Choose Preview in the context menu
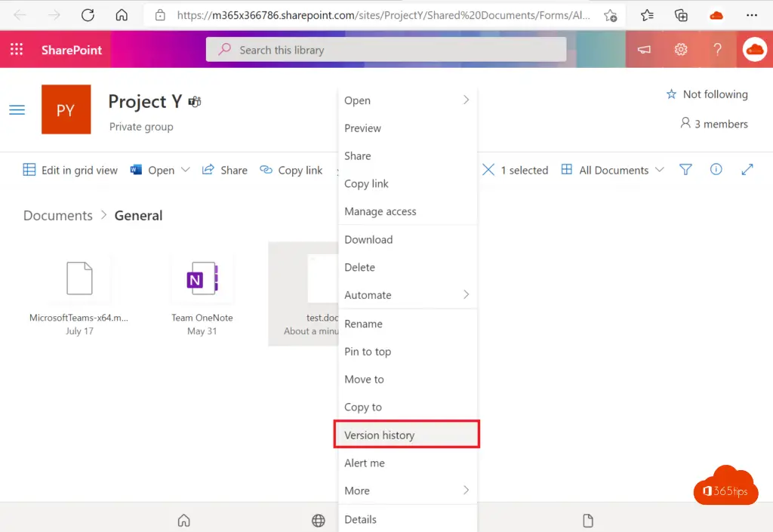 (408, 128)
